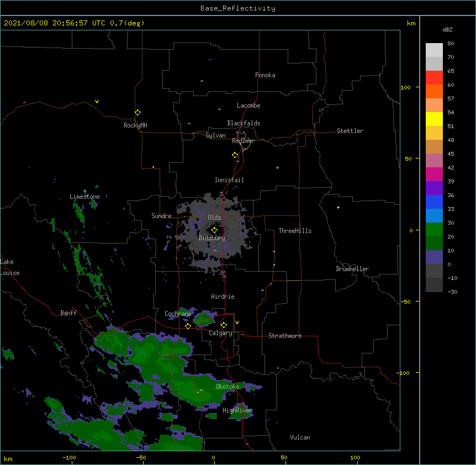Click the asterisk marker above Limestone label
476x465 pixels.
84,191
